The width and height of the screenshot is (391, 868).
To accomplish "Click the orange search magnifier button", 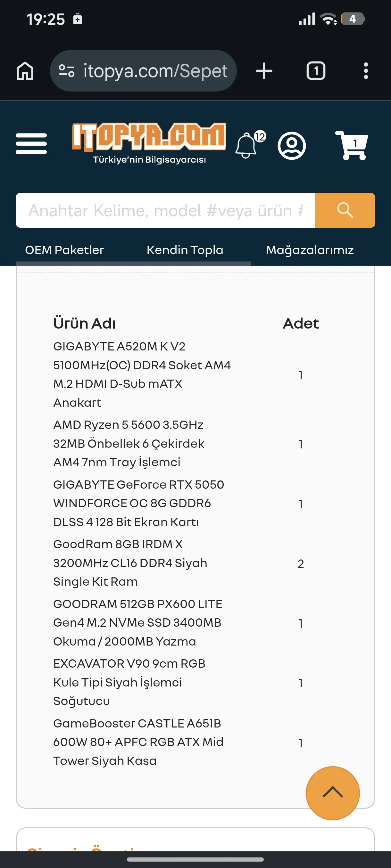I will pos(345,210).
